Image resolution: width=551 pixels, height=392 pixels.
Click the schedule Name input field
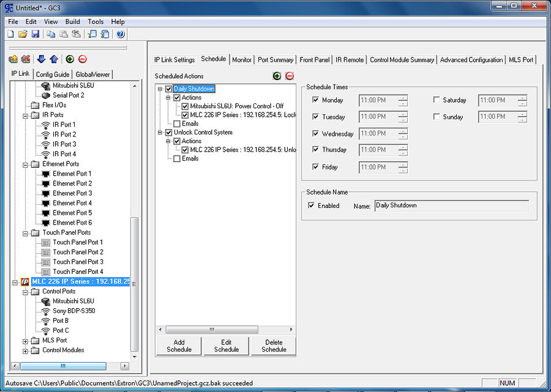pos(452,205)
